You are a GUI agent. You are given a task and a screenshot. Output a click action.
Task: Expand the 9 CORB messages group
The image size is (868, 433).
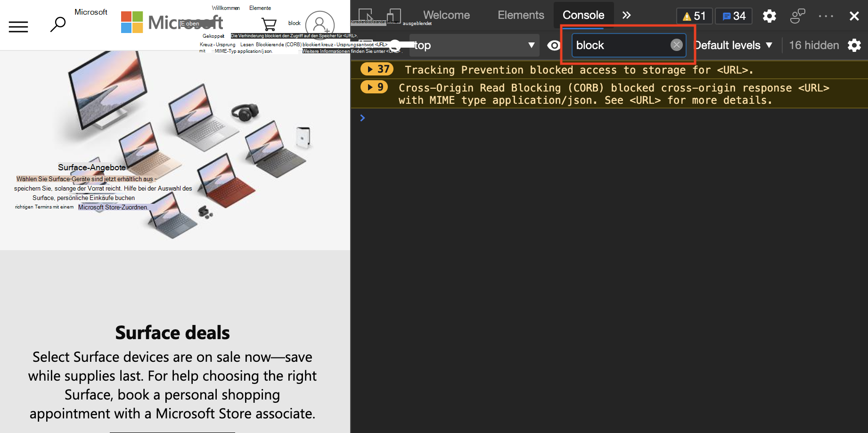[x=374, y=87]
